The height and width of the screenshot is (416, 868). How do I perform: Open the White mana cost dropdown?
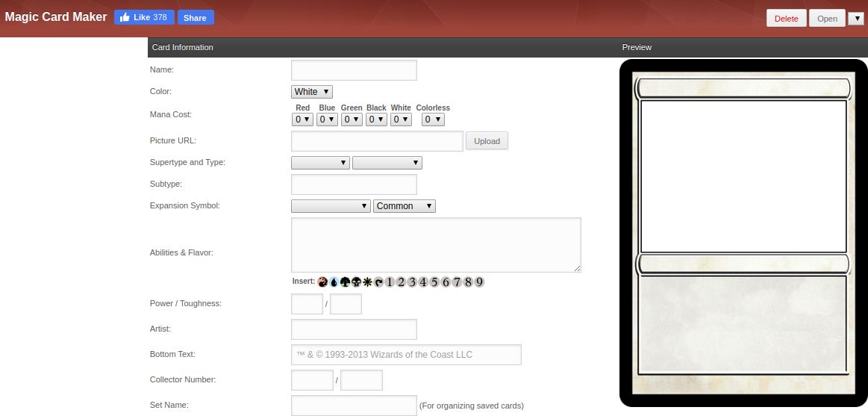tap(401, 119)
